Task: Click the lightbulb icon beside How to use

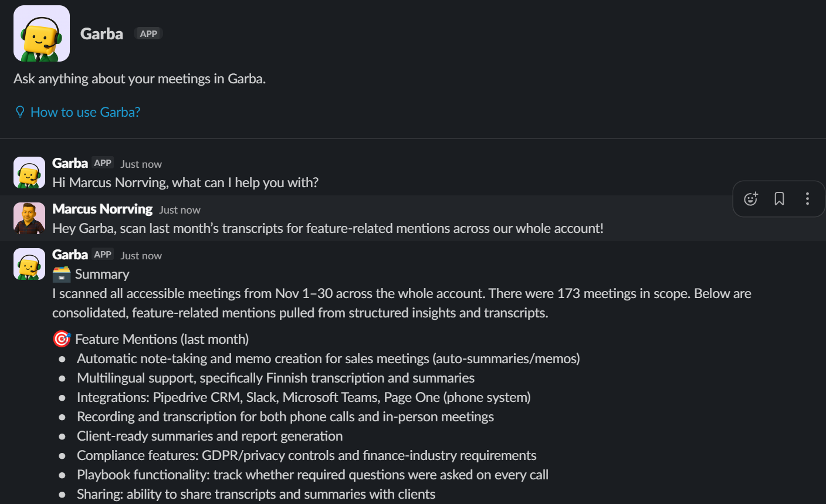Action: pos(20,112)
